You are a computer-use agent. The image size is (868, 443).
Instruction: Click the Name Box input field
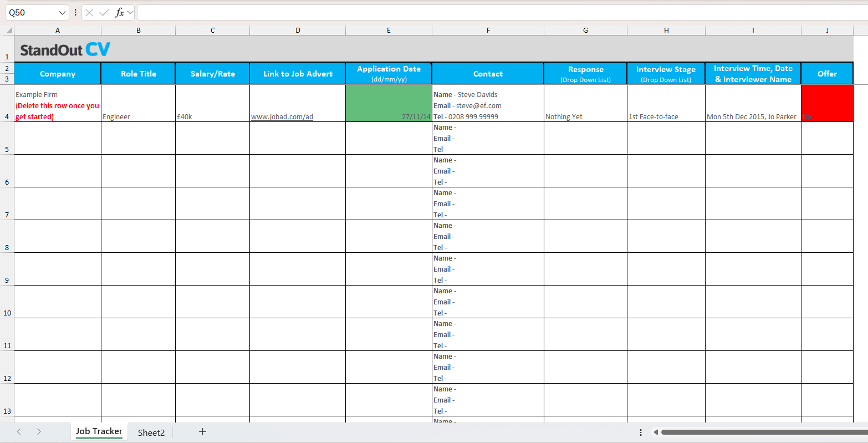coord(30,12)
